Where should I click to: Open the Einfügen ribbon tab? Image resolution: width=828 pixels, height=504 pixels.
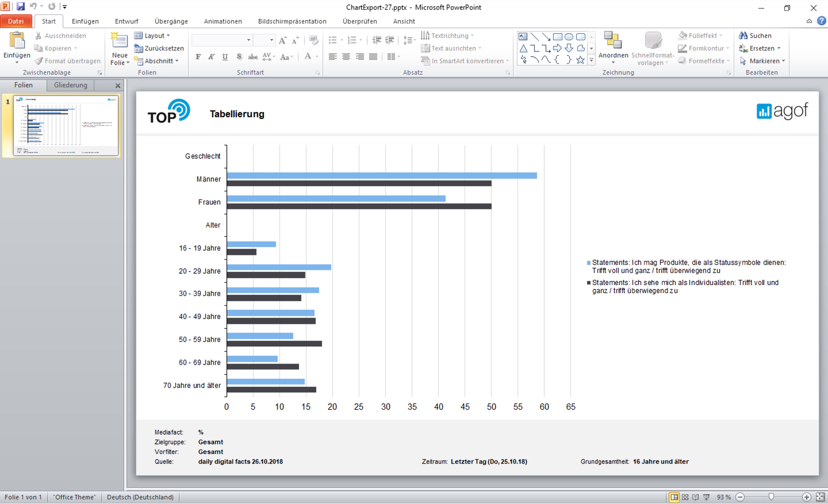(85, 21)
